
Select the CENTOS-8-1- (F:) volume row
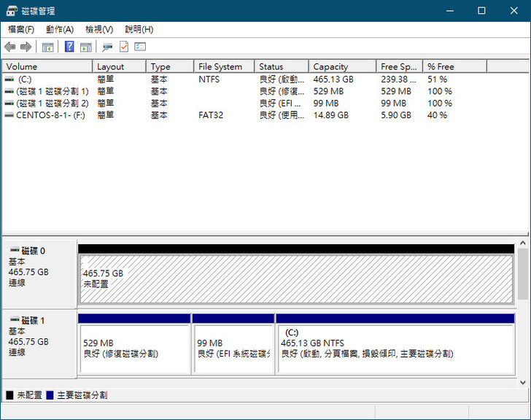(50, 115)
